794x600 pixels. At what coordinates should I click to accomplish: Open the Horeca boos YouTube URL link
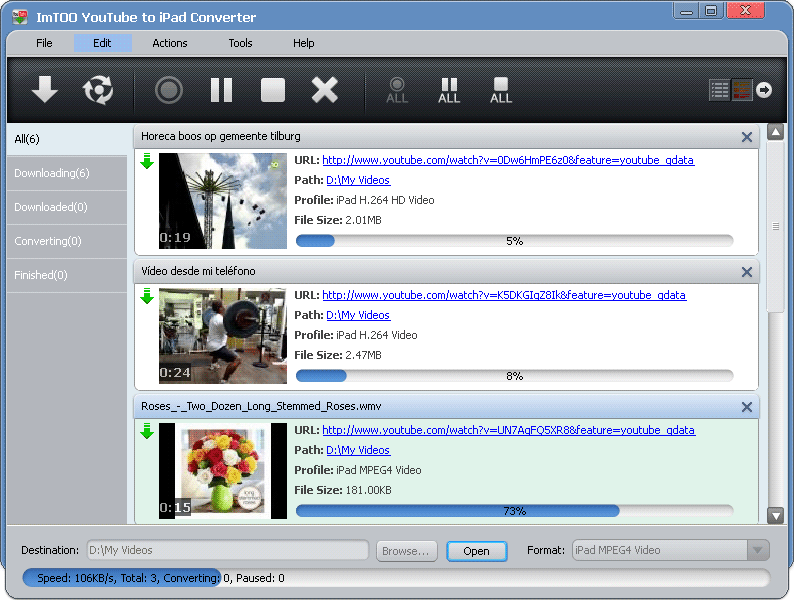pos(508,160)
